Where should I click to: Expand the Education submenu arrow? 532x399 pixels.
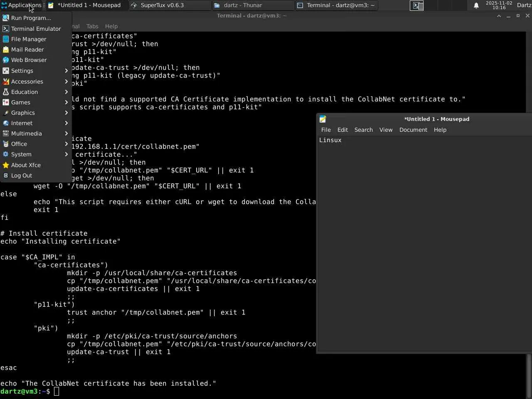pyautogui.click(x=66, y=92)
